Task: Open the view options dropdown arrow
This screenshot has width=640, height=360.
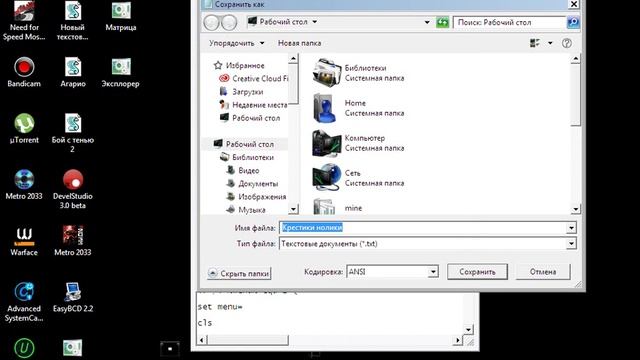Action: tap(550, 43)
